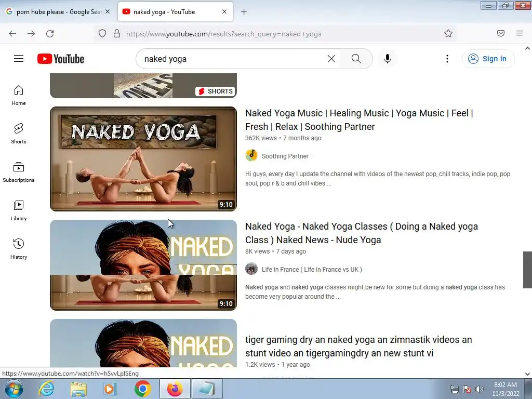The height and width of the screenshot is (399, 532).
Task: Click the browser address bar URL
Action: (x=223, y=34)
